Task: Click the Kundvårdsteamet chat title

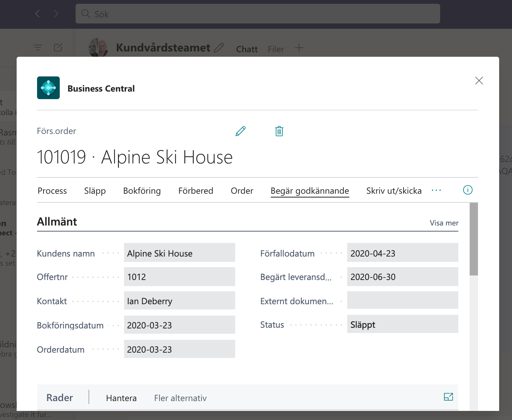Action: pyautogui.click(x=163, y=48)
